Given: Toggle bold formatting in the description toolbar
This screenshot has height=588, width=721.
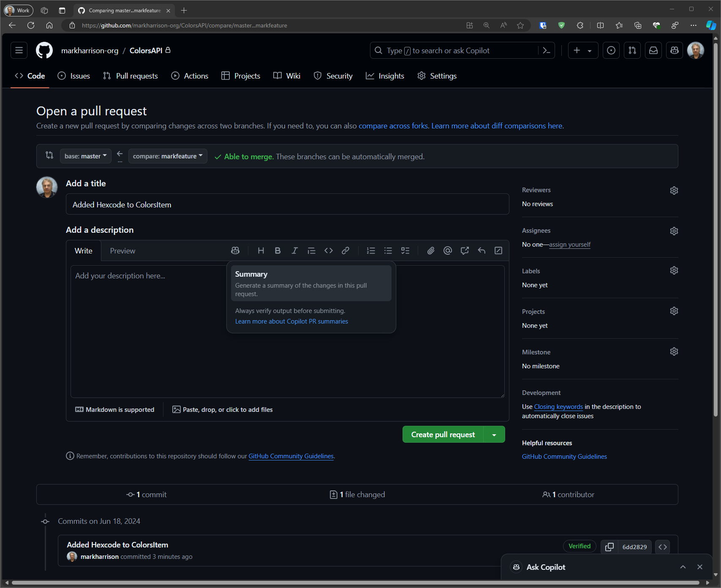Looking at the screenshot, I should [278, 250].
